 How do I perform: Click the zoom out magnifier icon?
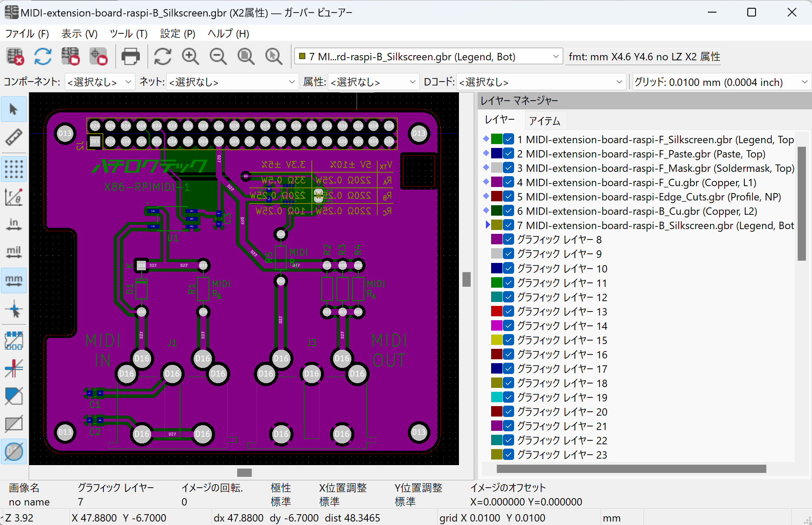click(218, 57)
